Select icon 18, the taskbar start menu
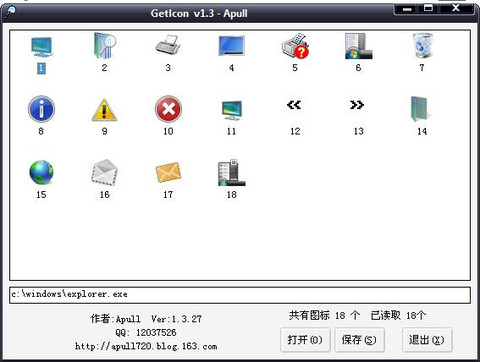This screenshot has width=480, height=362. pyautogui.click(x=231, y=172)
